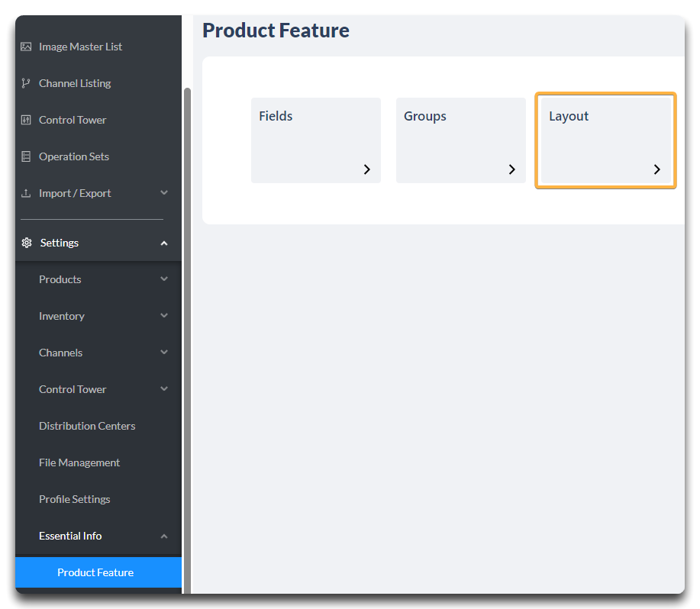Click the Import / Export upload icon
This screenshot has height=609, width=700.
(26, 193)
